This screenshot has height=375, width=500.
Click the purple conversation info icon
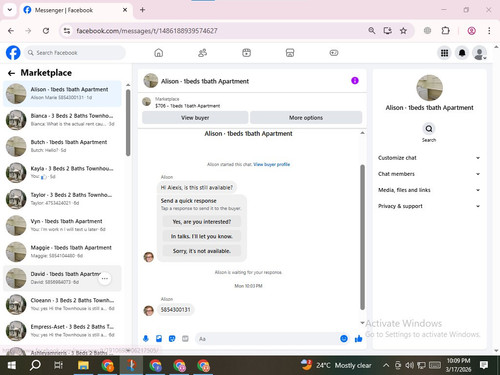point(355,81)
